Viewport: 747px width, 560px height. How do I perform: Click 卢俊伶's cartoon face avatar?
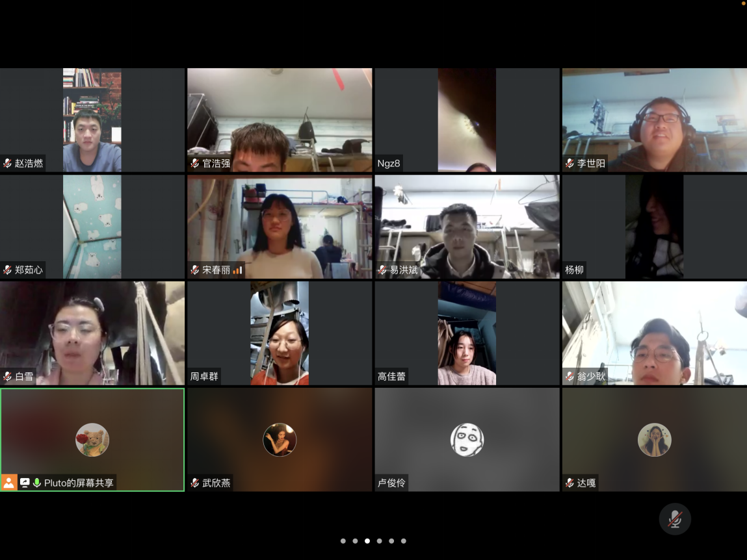click(x=467, y=440)
